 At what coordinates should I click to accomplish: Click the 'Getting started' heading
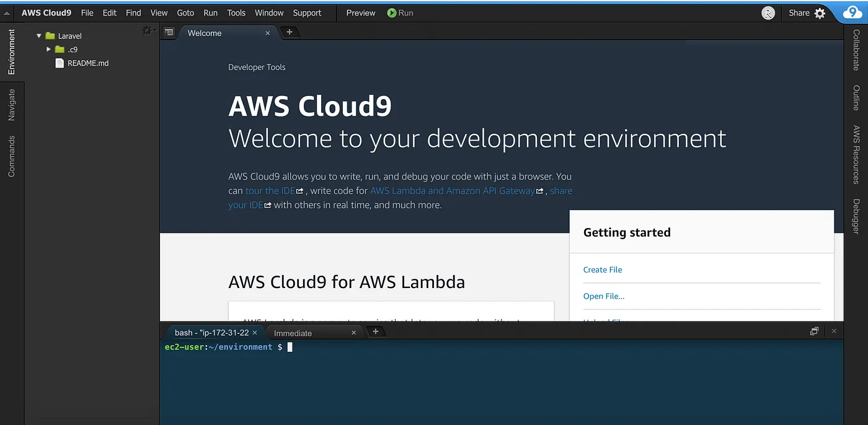[627, 232]
